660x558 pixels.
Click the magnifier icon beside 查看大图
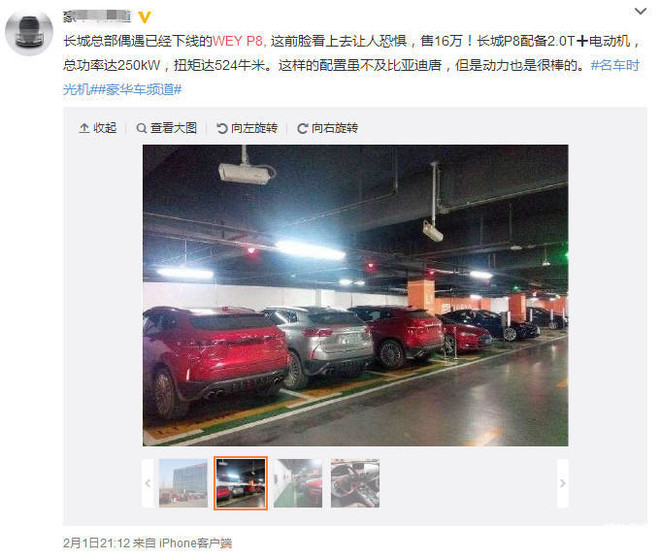[142, 128]
